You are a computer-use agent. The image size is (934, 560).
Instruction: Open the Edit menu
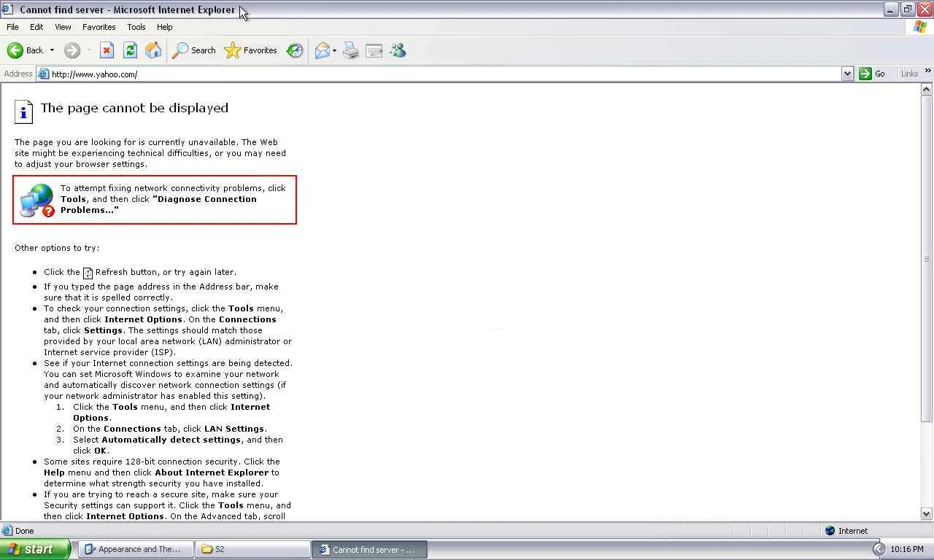[x=36, y=27]
